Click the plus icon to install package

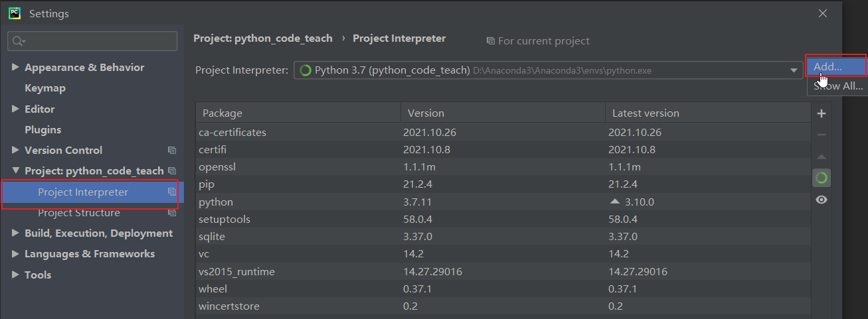[822, 113]
